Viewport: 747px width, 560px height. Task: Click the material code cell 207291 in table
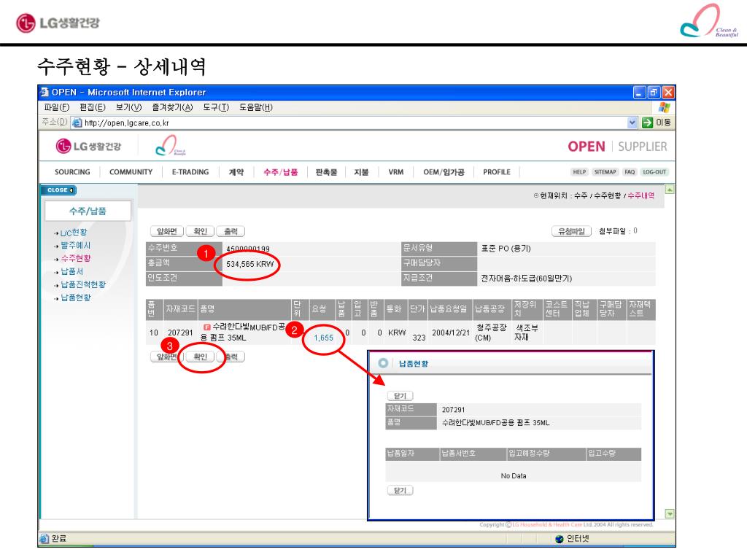point(180,332)
